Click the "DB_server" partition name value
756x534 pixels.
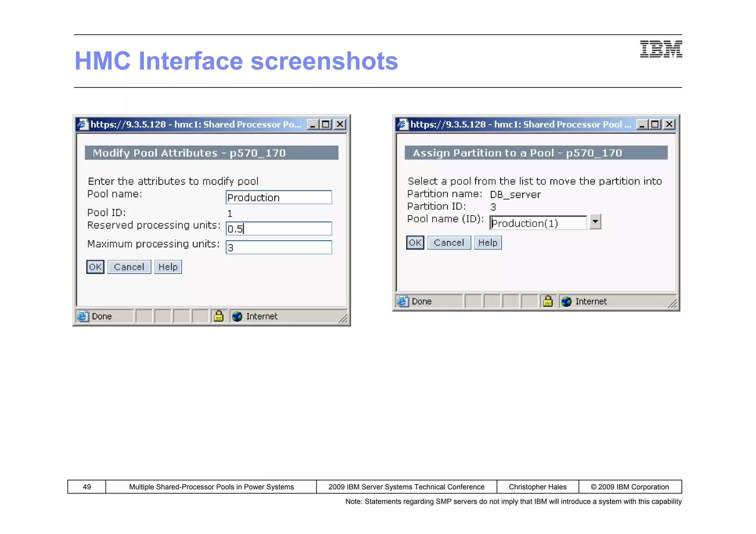[x=515, y=194]
